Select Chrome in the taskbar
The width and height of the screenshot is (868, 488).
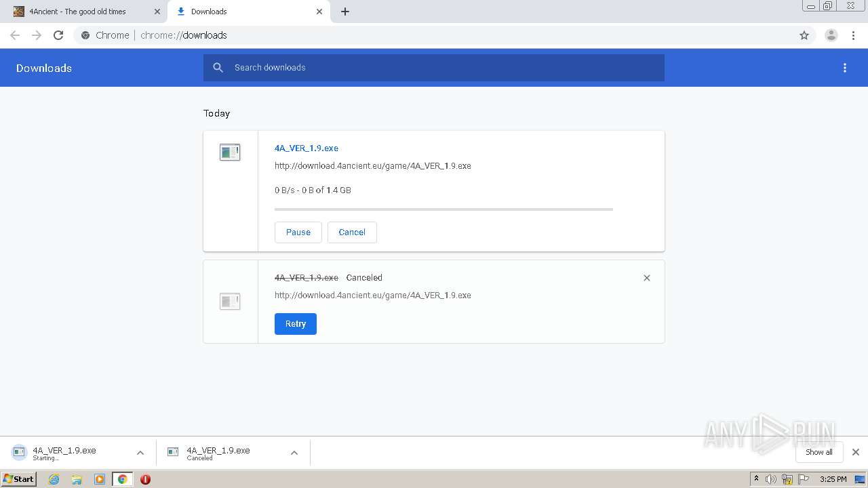pyautogui.click(x=122, y=479)
